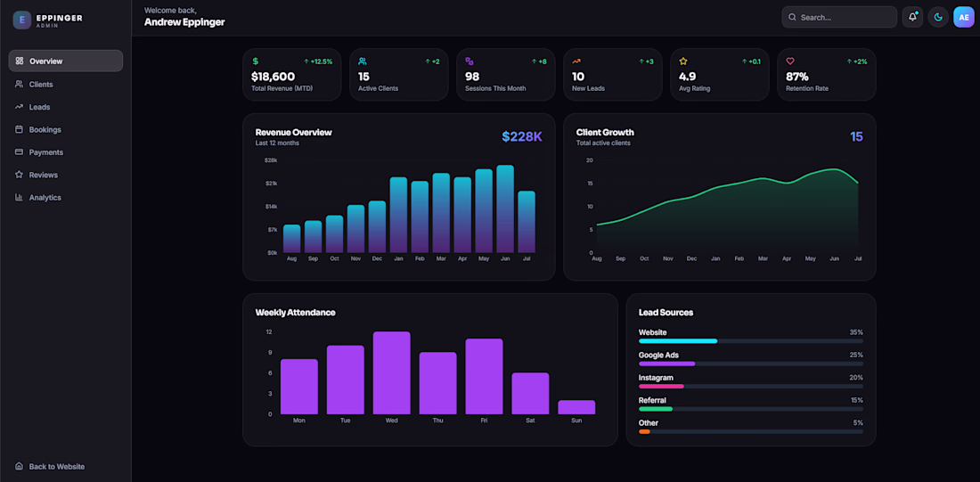
Task: Click the Reviews star icon in sidebar
Action: click(x=19, y=175)
